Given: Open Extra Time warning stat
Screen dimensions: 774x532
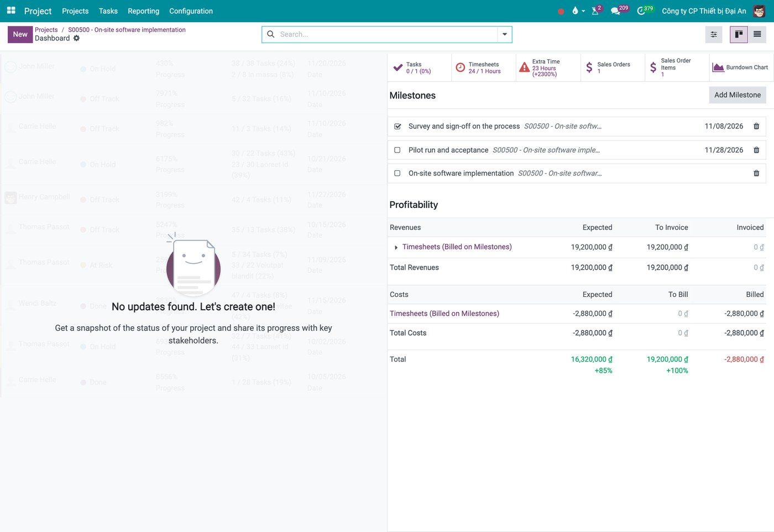Looking at the screenshot, I should [x=548, y=67].
